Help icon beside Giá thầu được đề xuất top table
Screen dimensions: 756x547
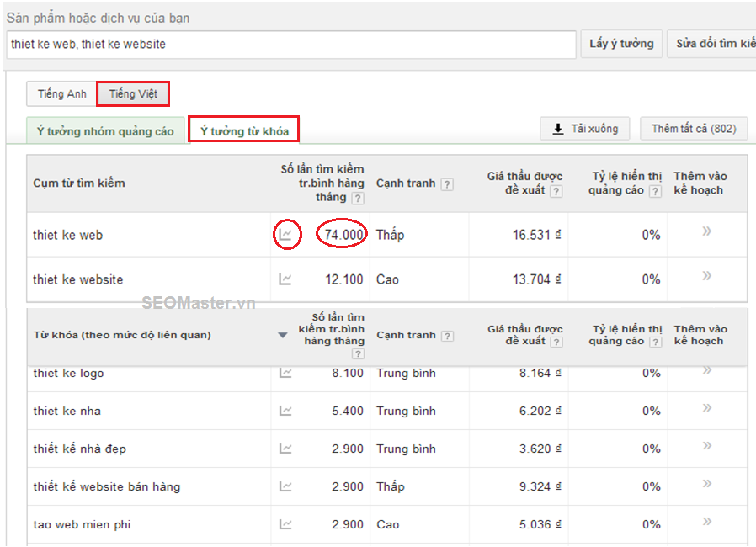(556, 191)
